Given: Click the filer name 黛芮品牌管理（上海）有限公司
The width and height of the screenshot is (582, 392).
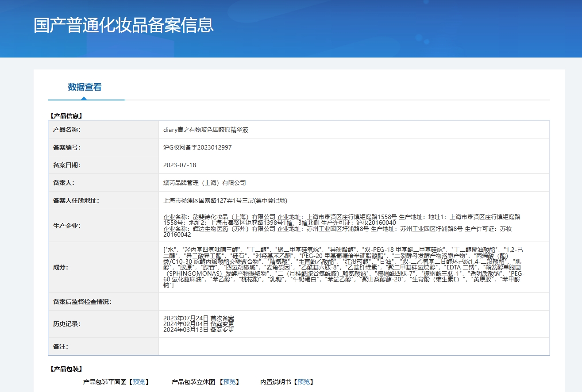Looking at the screenshot, I should click(x=204, y=183).
